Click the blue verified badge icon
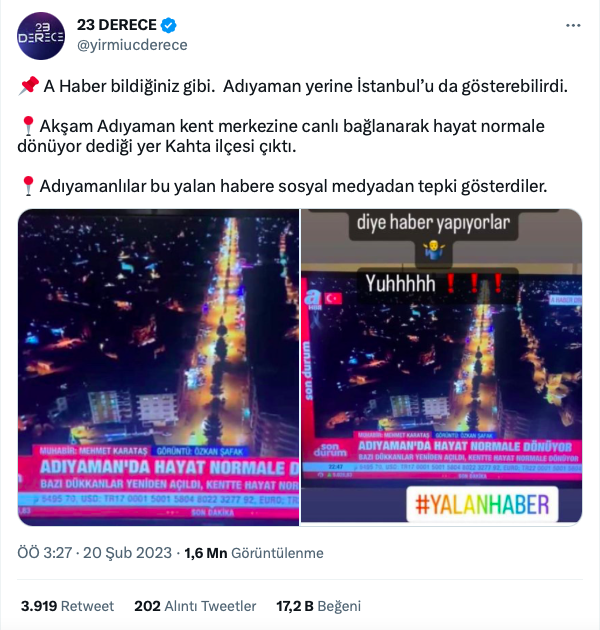Image resolution: width=600 pixels, height=630 pixels. tap(168, 25)
